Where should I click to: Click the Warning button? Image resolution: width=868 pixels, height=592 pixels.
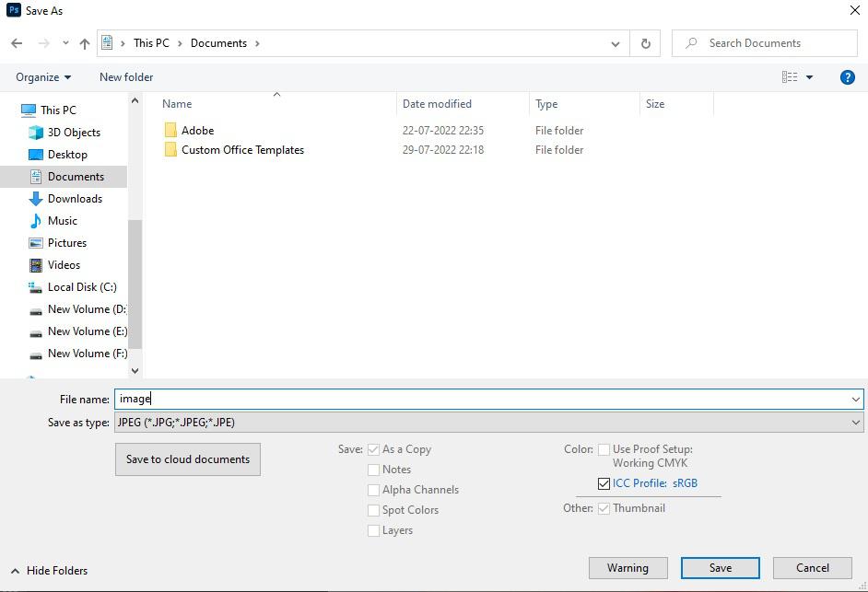click(x=628, y=568)
